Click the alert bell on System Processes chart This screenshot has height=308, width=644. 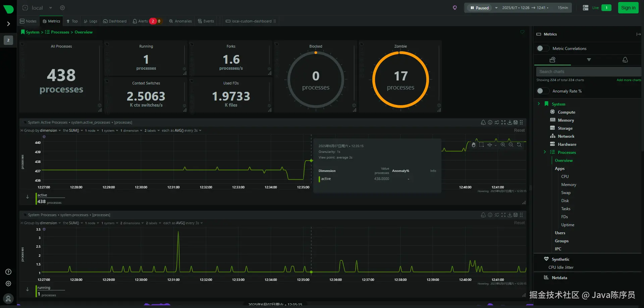(x=483, y=215)
